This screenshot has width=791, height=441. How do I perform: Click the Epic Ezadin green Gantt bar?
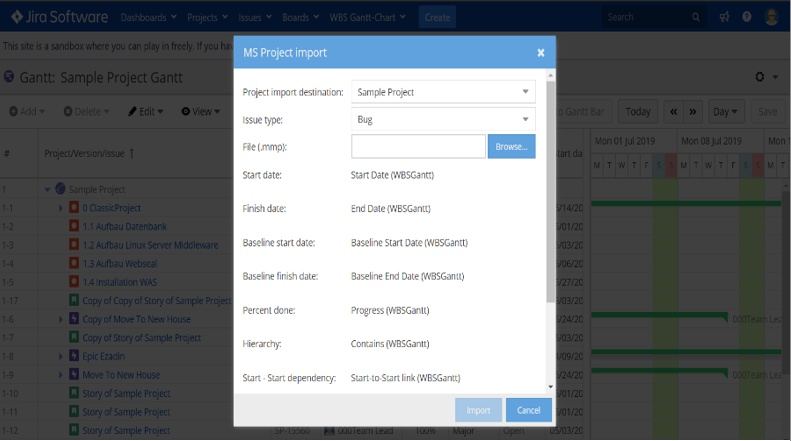click(x=686, y=351)
